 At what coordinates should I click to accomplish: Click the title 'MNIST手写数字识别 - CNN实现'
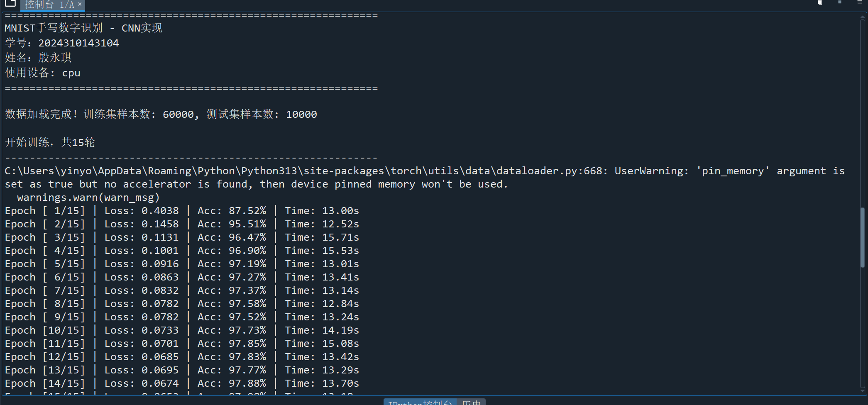click(x=83, y=28)
